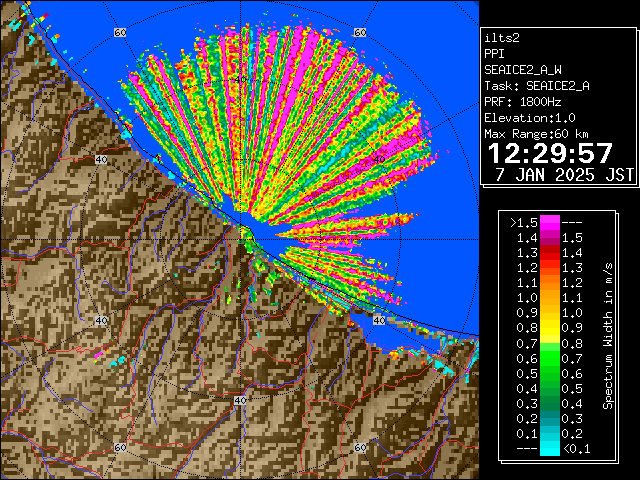Click '0.2' label right of the color bar
640x480 pixels.
[572, 434]
